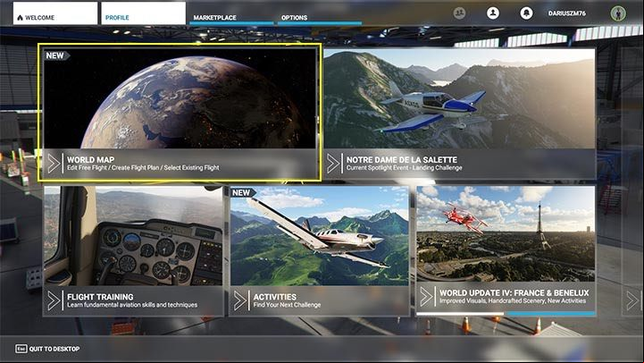Image resolution: width=644 pixels, height=363 pixels.
Task: Open the friends/multiplayer group icon
Action: [x=460, y=13]
